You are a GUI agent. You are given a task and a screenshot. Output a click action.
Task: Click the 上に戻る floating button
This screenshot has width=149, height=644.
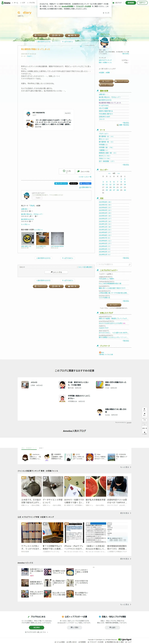tap(144, 433)
